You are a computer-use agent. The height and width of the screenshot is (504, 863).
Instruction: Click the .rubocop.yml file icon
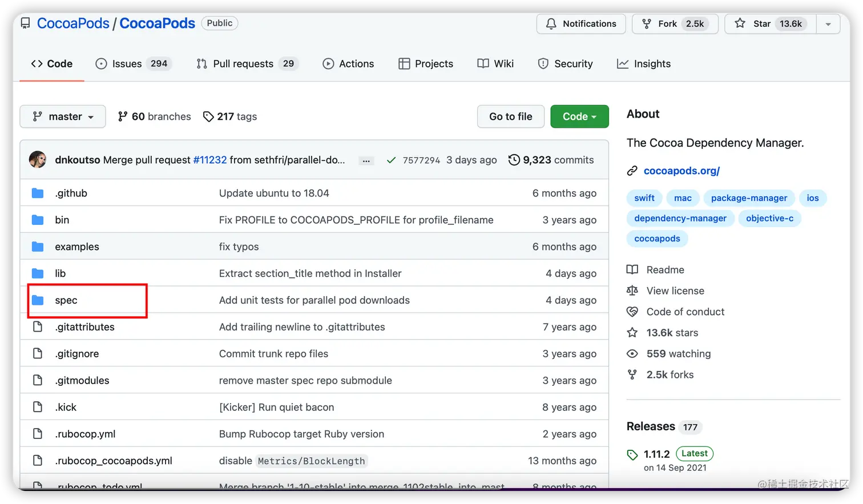(38, 434)
